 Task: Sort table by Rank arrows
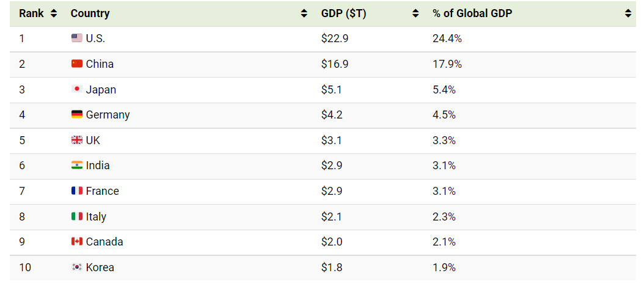54,13
